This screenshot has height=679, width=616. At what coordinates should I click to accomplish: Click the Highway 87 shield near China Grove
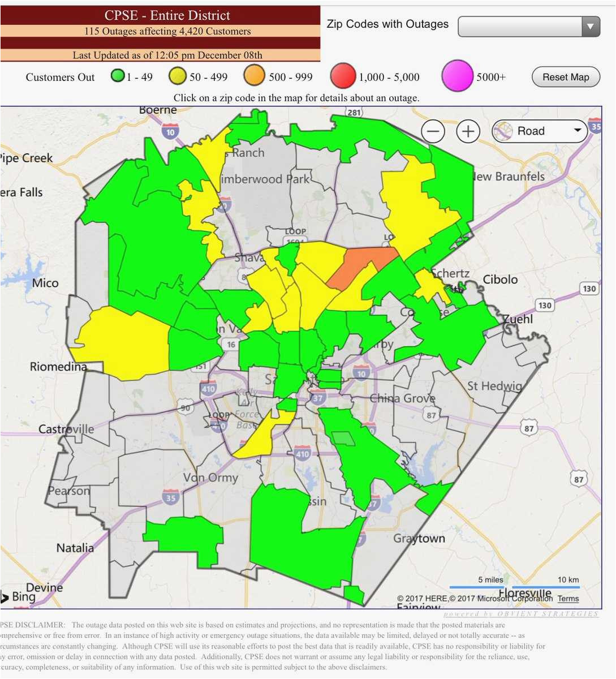(x=432, y=415)
